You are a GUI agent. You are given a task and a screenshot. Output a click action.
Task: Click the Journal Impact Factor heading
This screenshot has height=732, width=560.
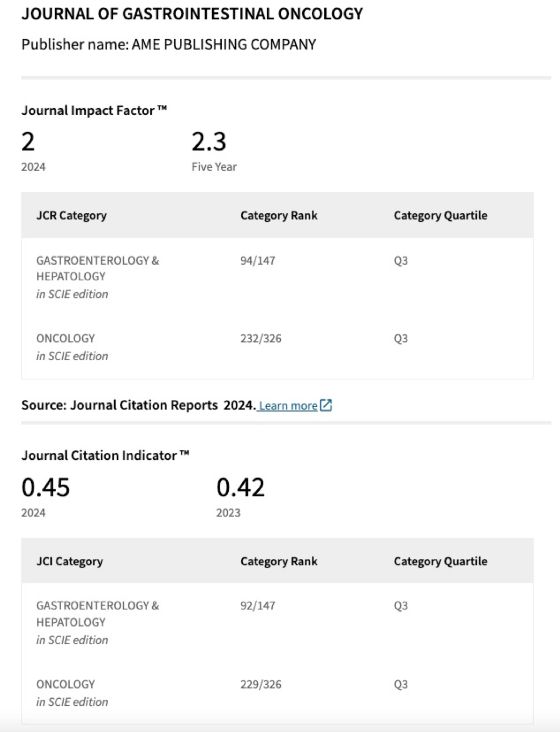[x=94, y=110]
